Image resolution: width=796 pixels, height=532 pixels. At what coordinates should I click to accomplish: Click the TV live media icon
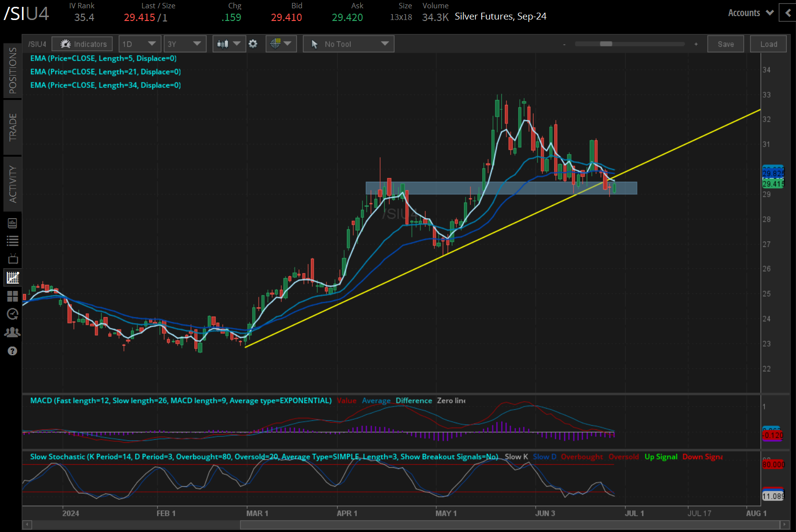pos(13,259)
